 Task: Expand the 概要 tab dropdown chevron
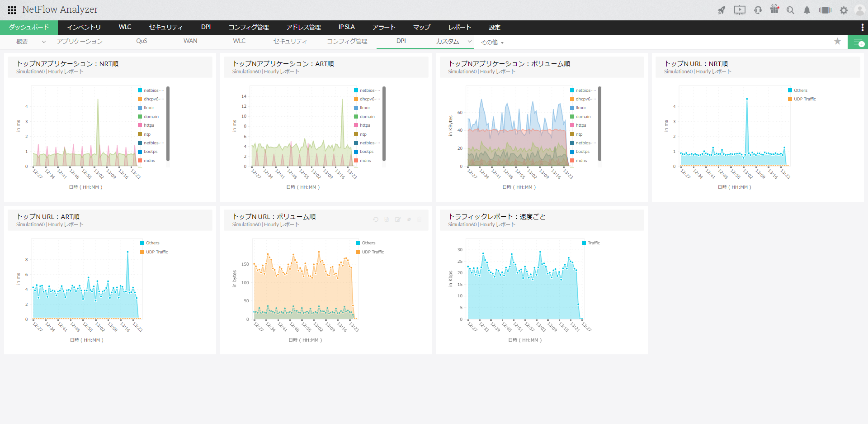coord(44,42)
